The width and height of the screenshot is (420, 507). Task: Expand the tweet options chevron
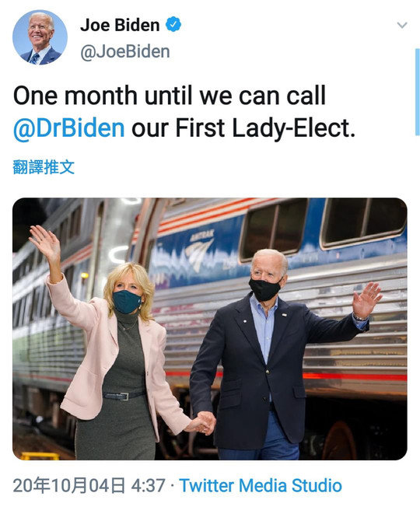(x=402, y=25)
